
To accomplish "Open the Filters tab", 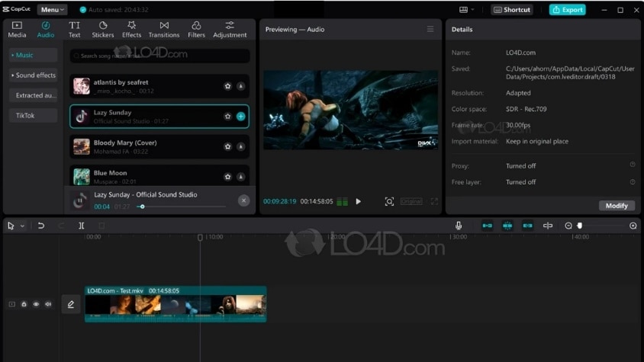I will 196,30.
